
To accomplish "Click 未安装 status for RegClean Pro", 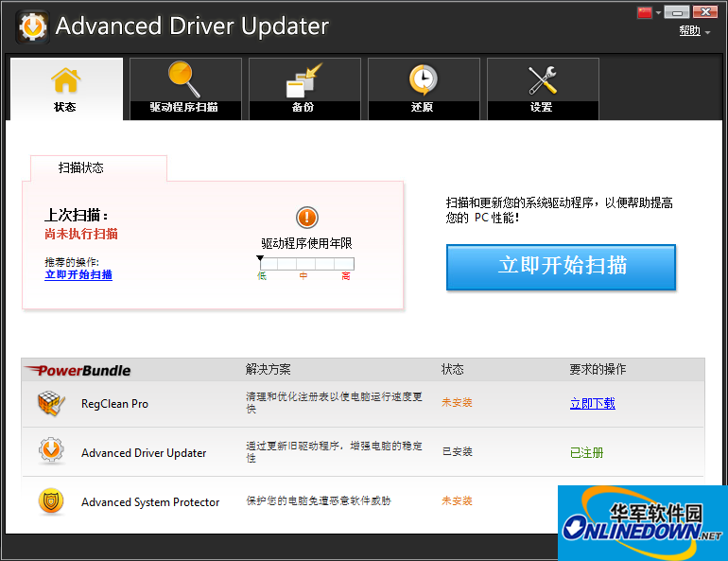I will [x=457, y=403].
